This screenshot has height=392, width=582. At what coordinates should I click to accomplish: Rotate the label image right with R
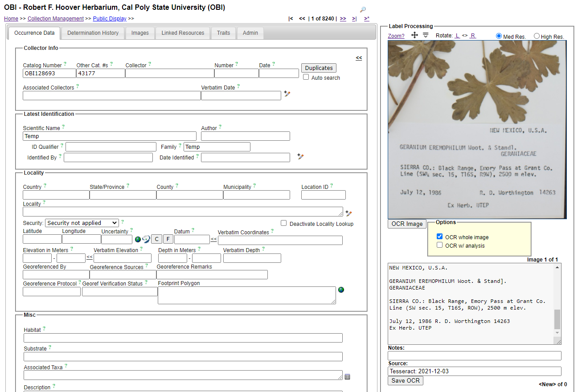click(473, 36)
